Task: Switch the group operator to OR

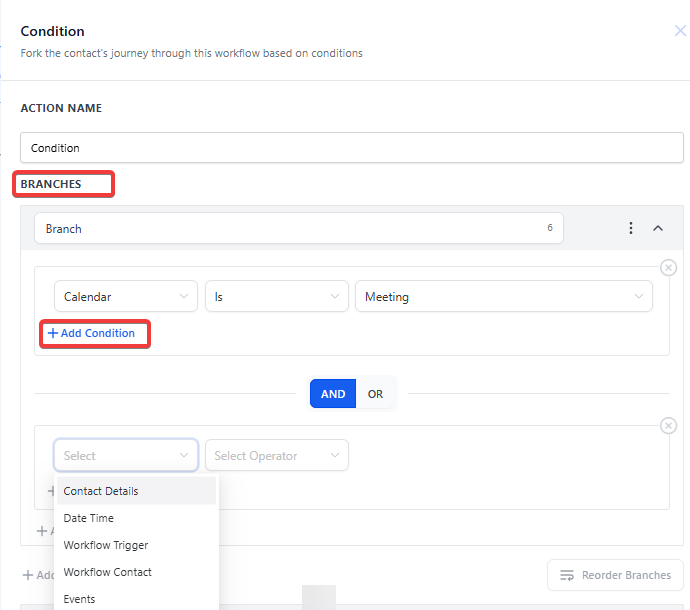Action: point(375,394)
